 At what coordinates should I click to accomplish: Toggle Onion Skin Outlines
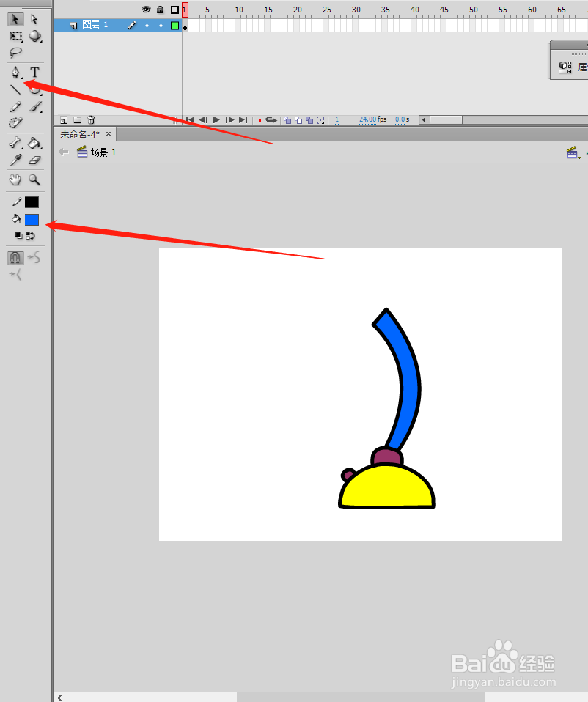[x=298, y=120]
